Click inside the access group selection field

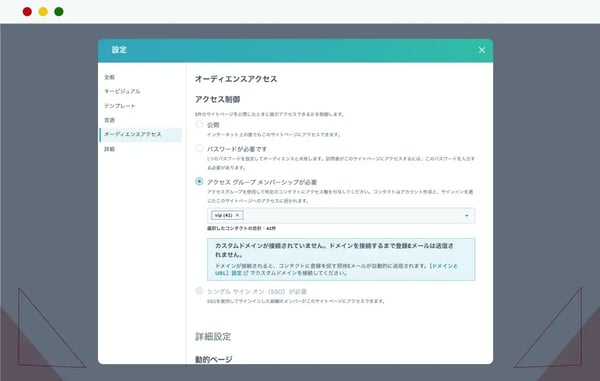(341, 216)
